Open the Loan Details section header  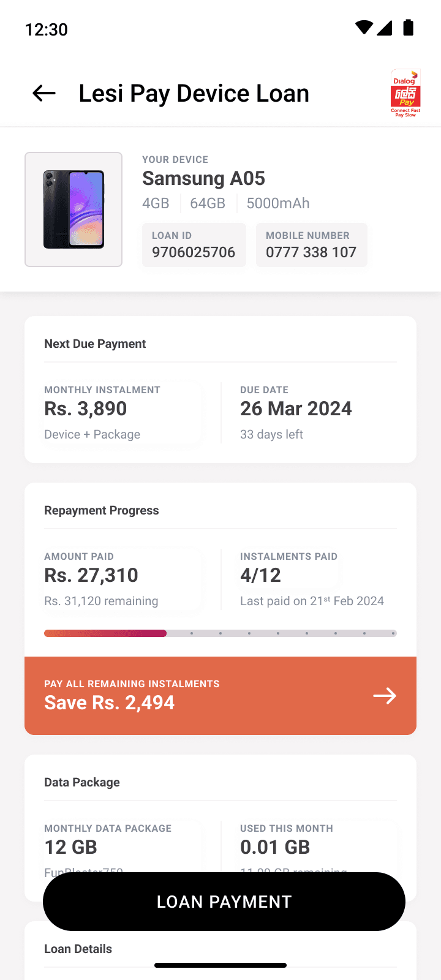78,949
